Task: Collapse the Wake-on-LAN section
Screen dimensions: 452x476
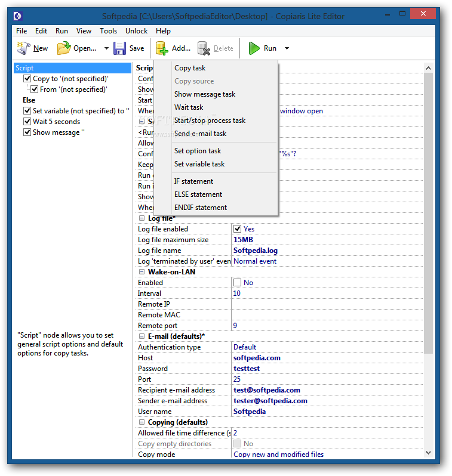Action: pyautogui.click(x=142, y=272)
